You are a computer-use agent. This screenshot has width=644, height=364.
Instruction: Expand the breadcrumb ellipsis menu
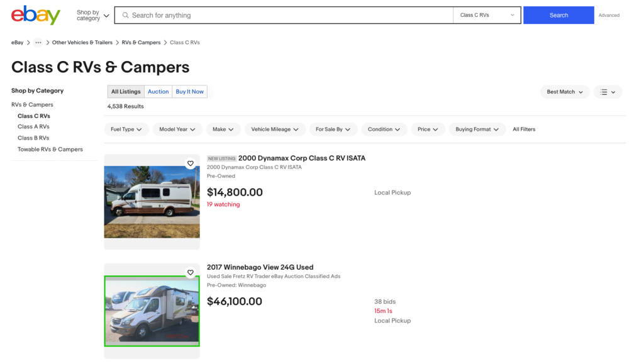coord(38,43)
